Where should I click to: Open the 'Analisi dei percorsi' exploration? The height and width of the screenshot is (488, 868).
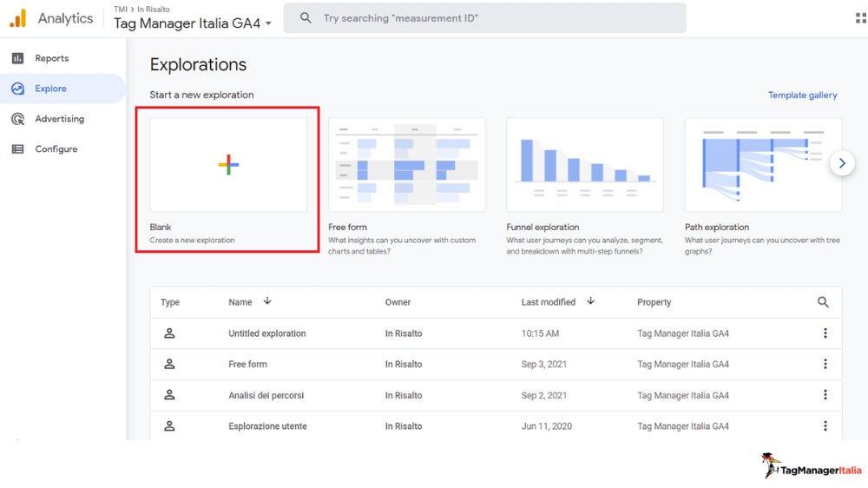(x=266, y=395)
